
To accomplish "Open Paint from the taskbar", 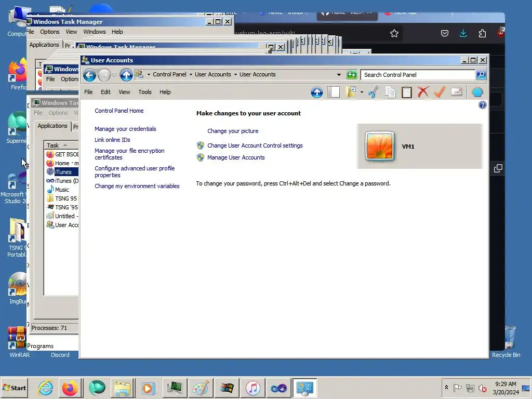I will (x=201, y=388).
